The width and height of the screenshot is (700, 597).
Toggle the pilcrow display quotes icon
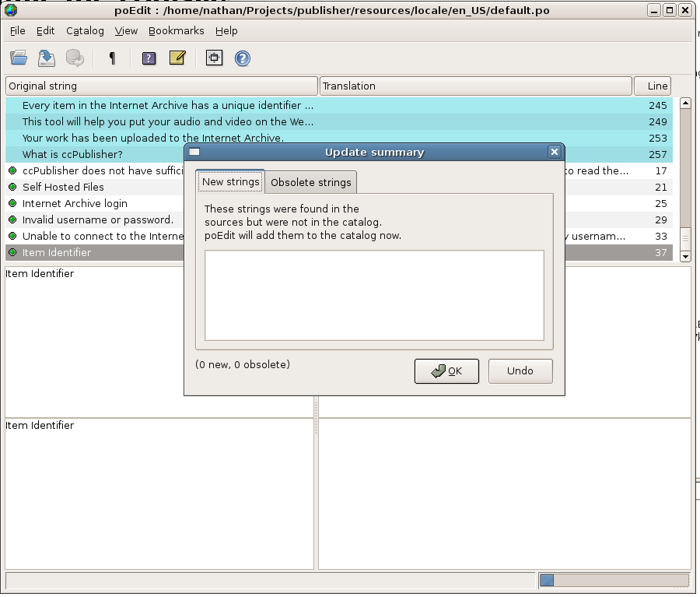[x=112, y=58]
